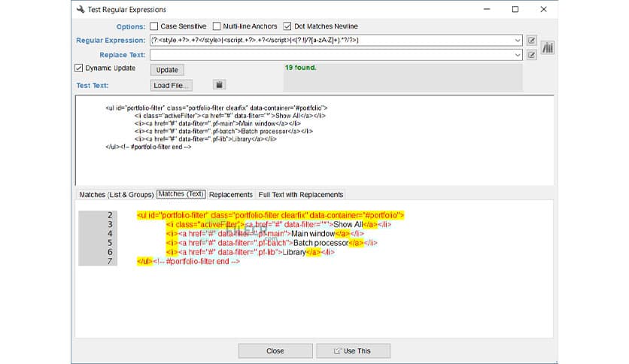Viewport: 629px width, 364px height.
Task: Toggle the Dynamic Update checkbox
Action: point(78,68)
